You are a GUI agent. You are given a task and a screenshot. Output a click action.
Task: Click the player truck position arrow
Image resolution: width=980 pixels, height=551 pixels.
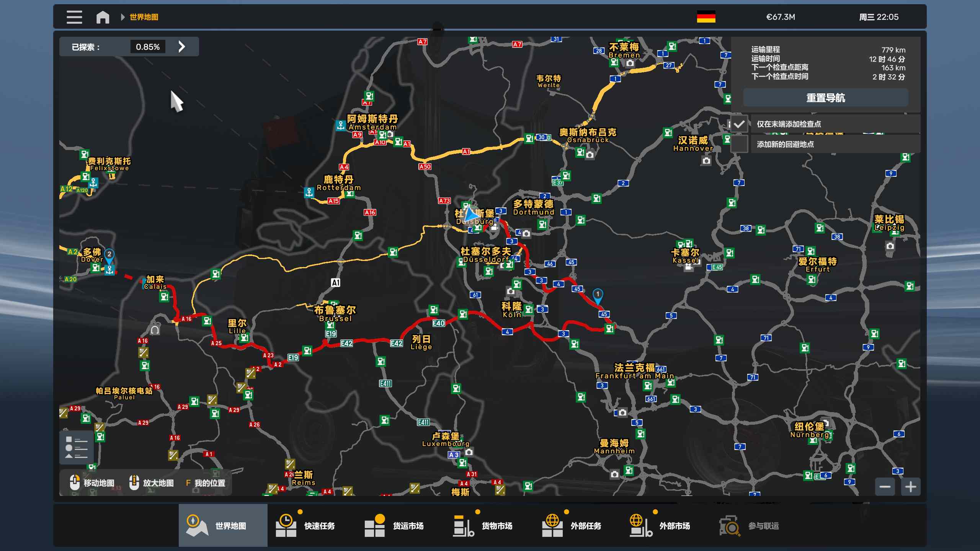pyautogui.click(x=470, y=215)
